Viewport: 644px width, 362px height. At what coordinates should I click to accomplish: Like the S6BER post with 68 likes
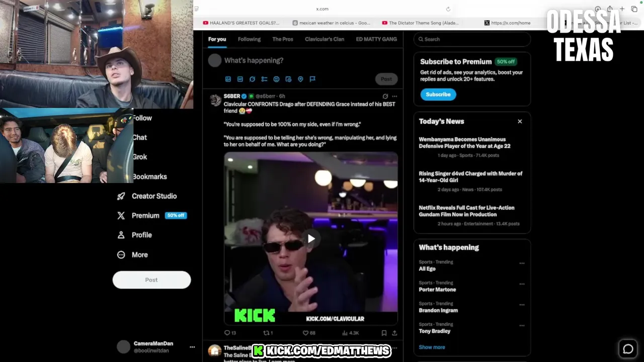coord(309,333)
